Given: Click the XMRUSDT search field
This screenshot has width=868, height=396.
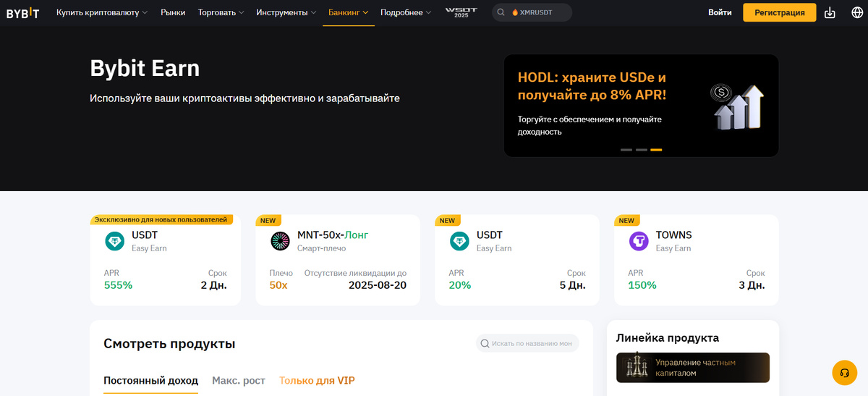Looking at the screenshot, I should coord(532,12).
